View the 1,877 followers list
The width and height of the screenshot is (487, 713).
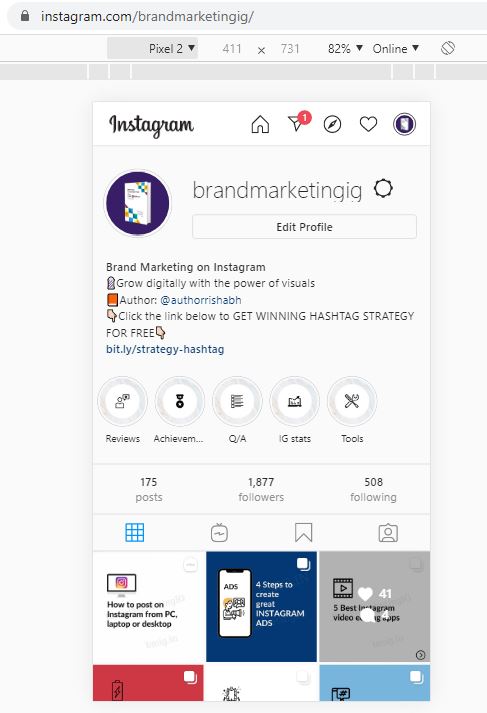261,489
